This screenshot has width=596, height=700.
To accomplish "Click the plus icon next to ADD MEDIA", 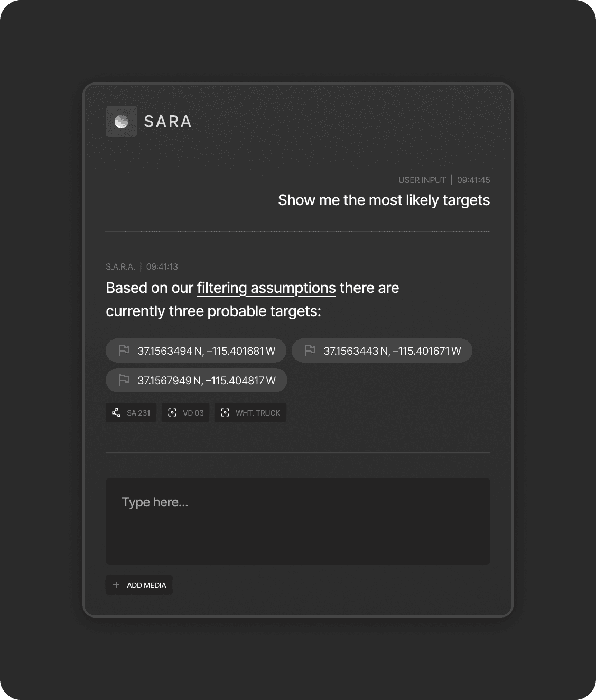I will pyautogui.click(x=116, y=585).
